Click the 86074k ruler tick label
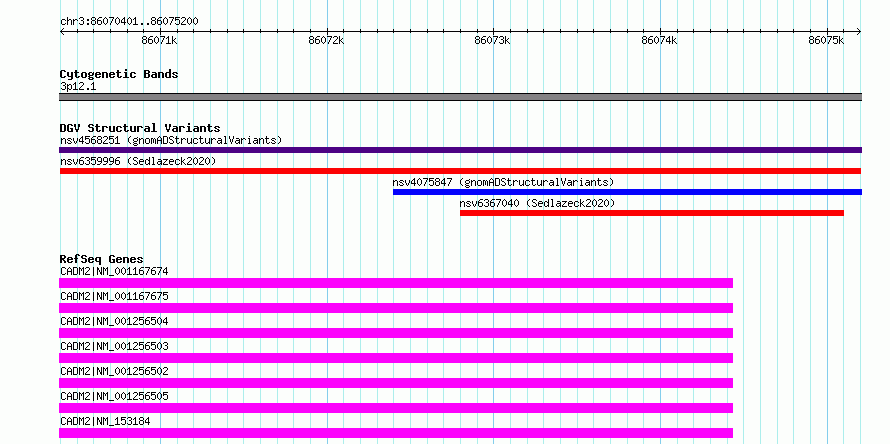The height and width of the screenshot is (444, 890). tap(660, 40)
